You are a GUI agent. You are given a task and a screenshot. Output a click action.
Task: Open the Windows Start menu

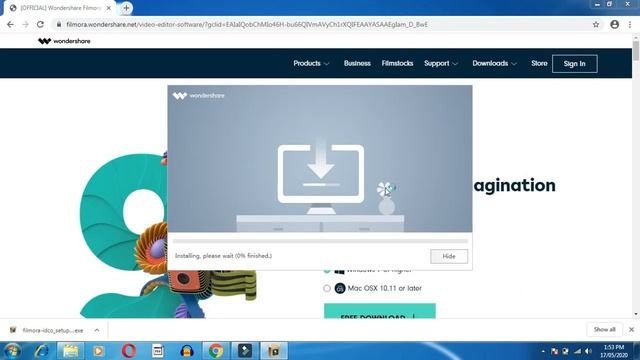pyautogui.click(x=12, y=351)
